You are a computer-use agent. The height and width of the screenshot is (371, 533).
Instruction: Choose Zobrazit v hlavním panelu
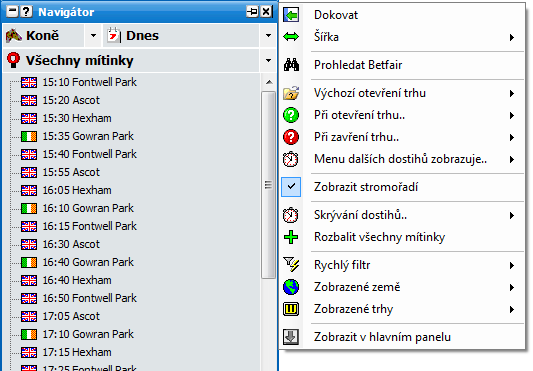(x=402, y=337)
